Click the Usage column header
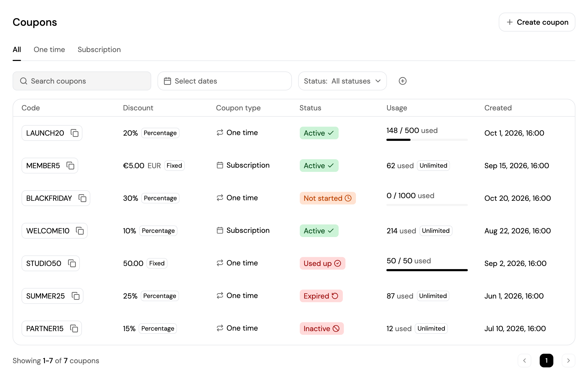This screenshot has width=588, height=380. tap(397, 108)
